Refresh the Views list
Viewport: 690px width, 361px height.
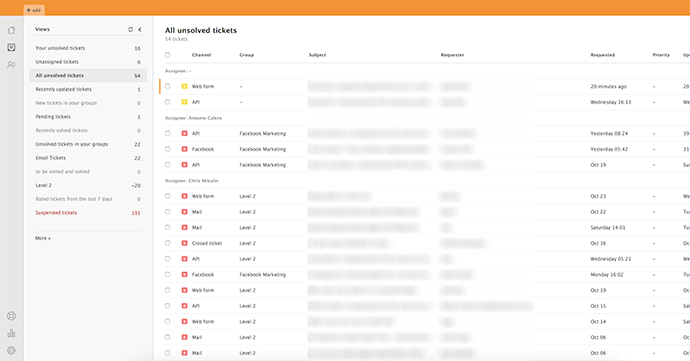(x=130, y=29)
